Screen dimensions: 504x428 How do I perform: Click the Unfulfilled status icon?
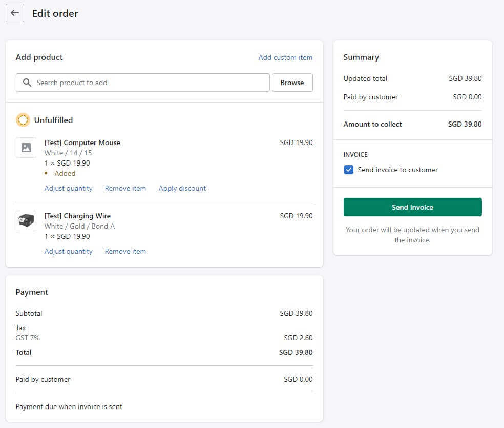tap(23, 120)
